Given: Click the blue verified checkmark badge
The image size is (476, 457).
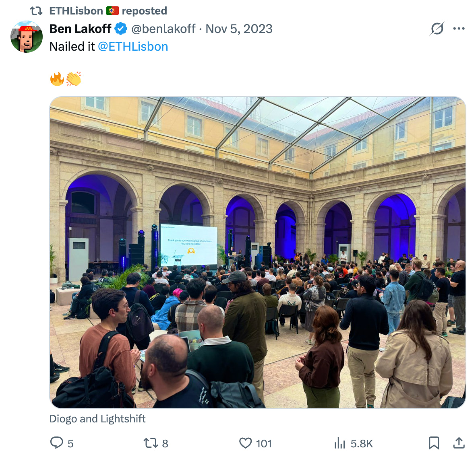Looking at the screenshot, I should (x=121, y=29).
